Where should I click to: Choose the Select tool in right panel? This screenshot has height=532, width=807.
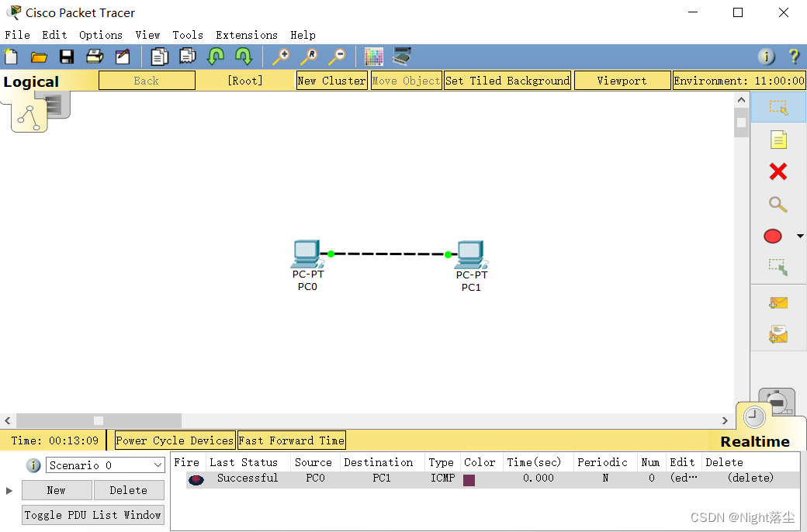(x=778, y=108)
